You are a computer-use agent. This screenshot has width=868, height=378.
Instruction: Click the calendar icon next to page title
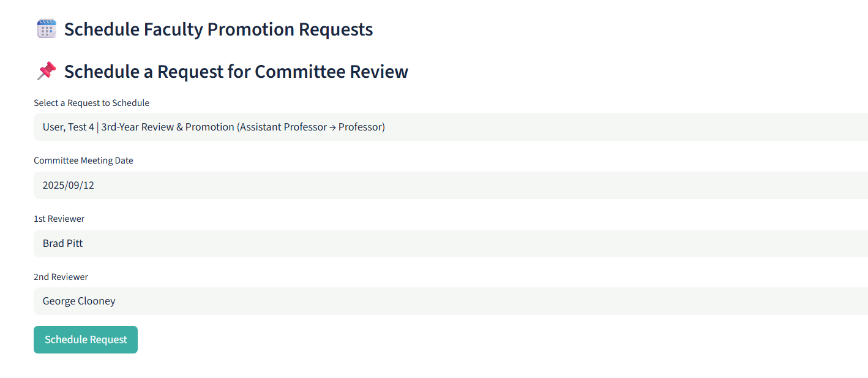click(x=47, y=28)
